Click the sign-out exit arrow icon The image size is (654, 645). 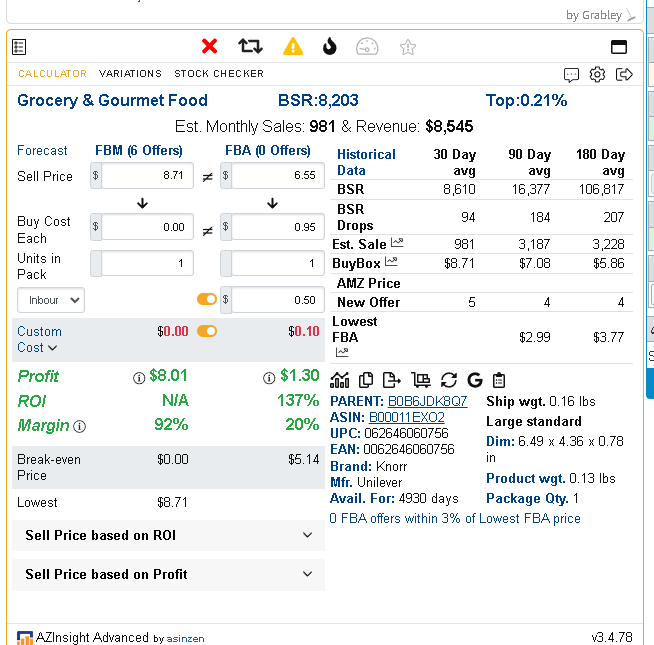pos(624,75)
